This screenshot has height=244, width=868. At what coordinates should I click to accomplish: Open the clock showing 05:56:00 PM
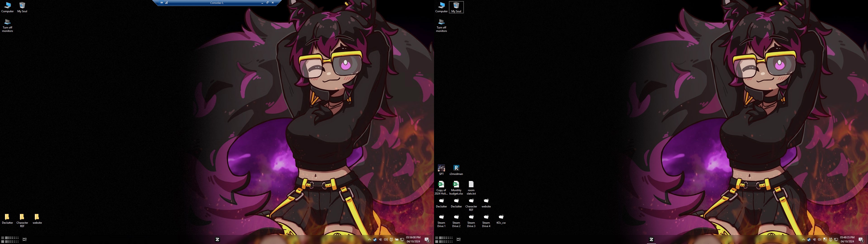[413, 239]
